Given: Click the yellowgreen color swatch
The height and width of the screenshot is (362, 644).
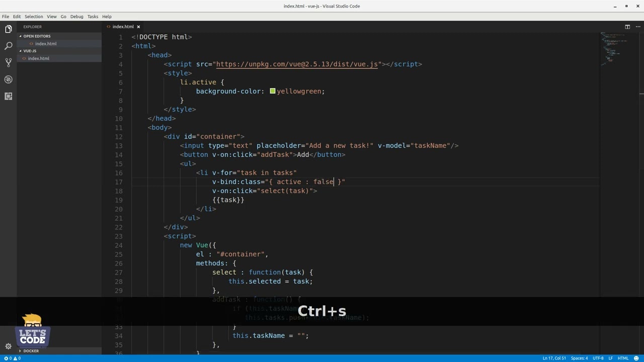Looking at the screenshot, I should [x=272, y=91].
